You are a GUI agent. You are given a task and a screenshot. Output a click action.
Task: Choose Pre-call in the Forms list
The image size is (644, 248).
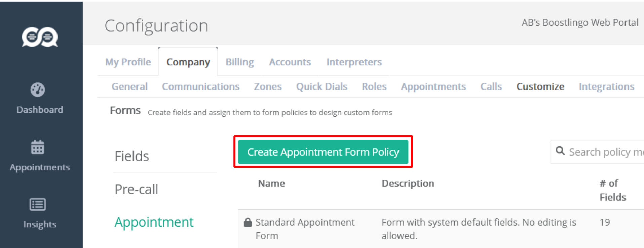point(136,189)
